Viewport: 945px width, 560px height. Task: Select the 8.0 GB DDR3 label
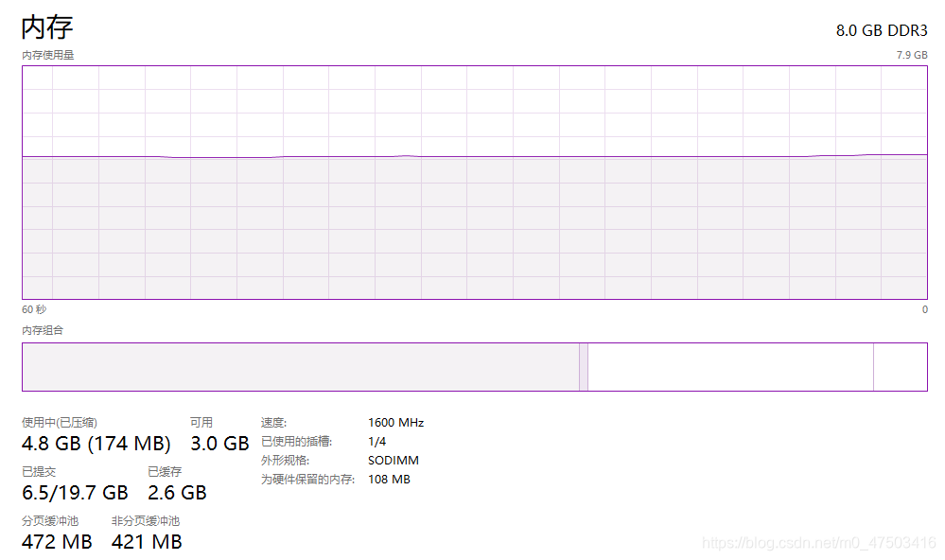tap(881, 30)
